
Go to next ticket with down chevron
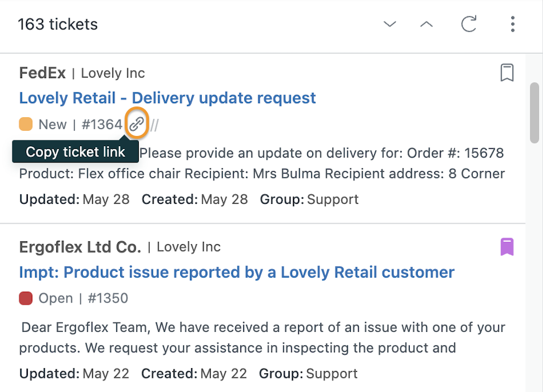389,24
